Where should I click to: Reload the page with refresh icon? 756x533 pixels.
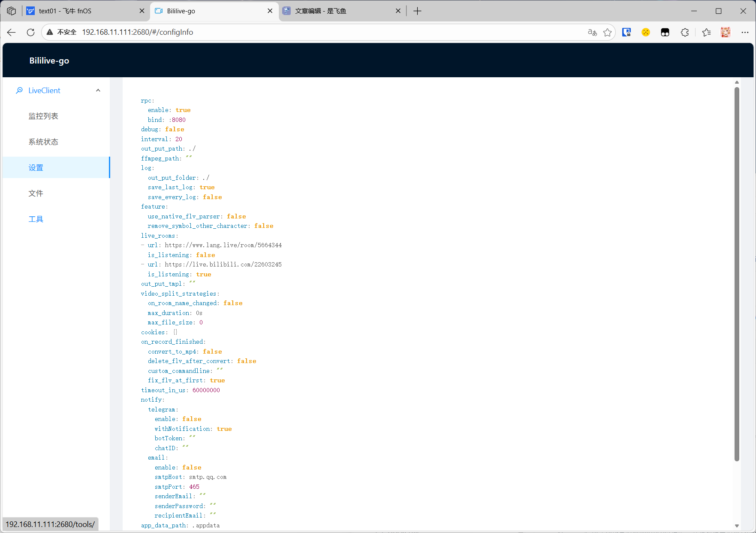pyautogui.click(x=30, y=32)
